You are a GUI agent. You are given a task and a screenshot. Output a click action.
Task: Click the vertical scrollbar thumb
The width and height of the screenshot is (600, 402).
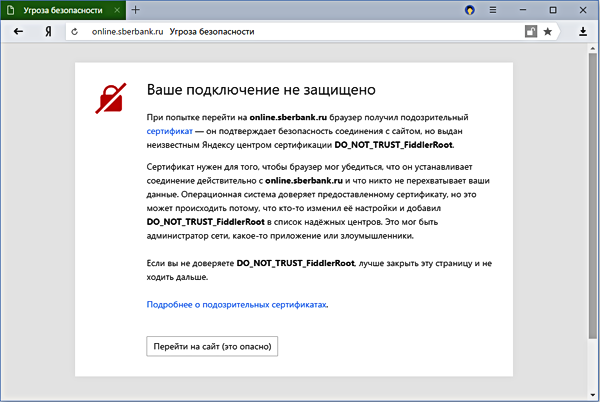click(x=592, y=195)
